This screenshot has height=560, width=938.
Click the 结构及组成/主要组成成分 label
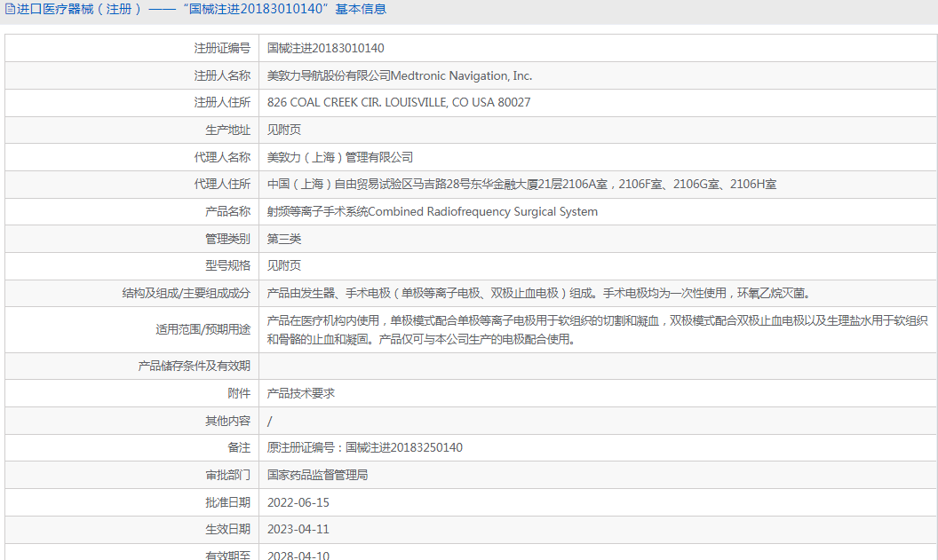click(186, 294)
